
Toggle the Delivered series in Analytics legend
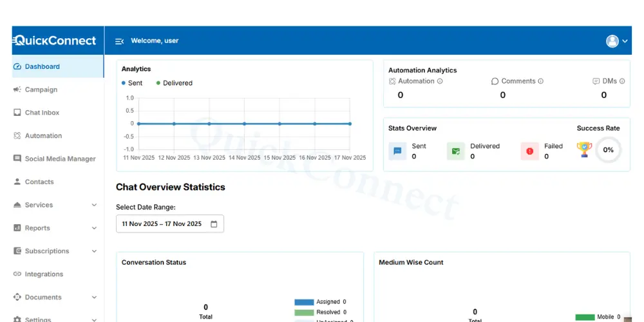click(174, 83)
